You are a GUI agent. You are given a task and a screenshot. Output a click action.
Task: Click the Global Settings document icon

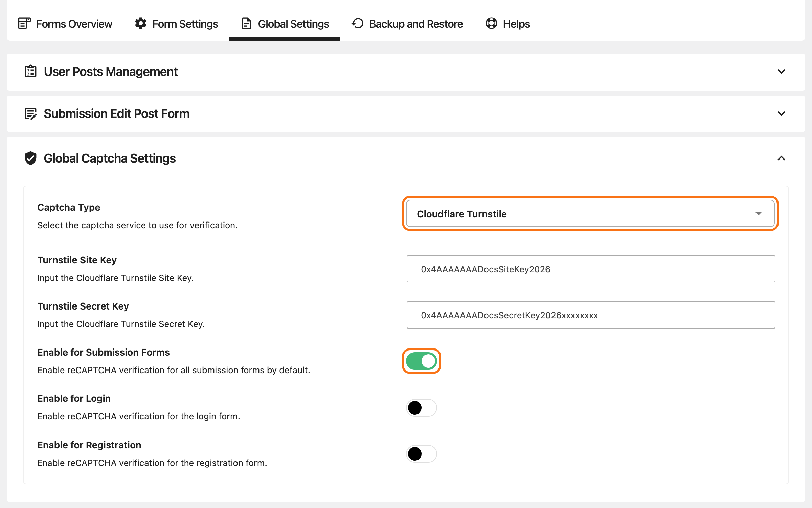pos(246,24)
